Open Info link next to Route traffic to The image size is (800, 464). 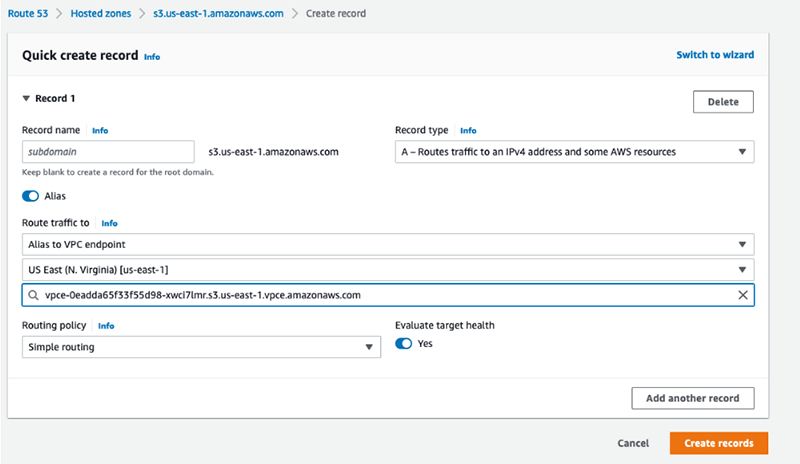109,223
